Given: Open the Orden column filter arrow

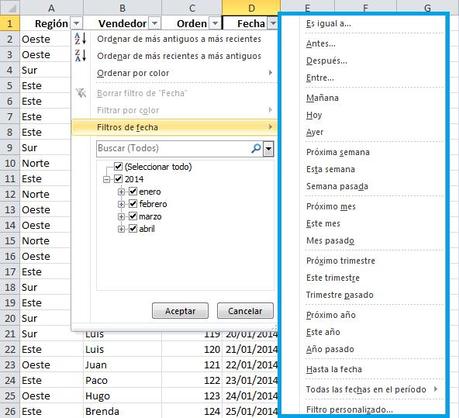Looking at the screenshot, I should [215, 23].
